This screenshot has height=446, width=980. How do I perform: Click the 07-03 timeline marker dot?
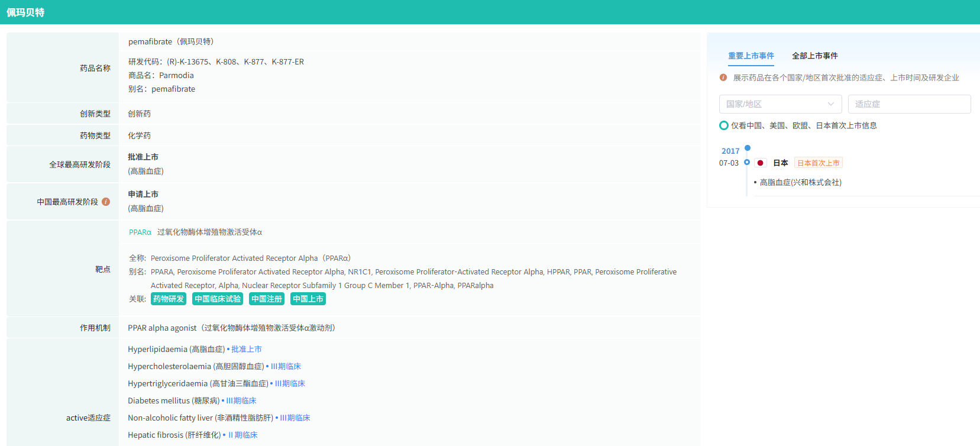[x=747, y=162]
